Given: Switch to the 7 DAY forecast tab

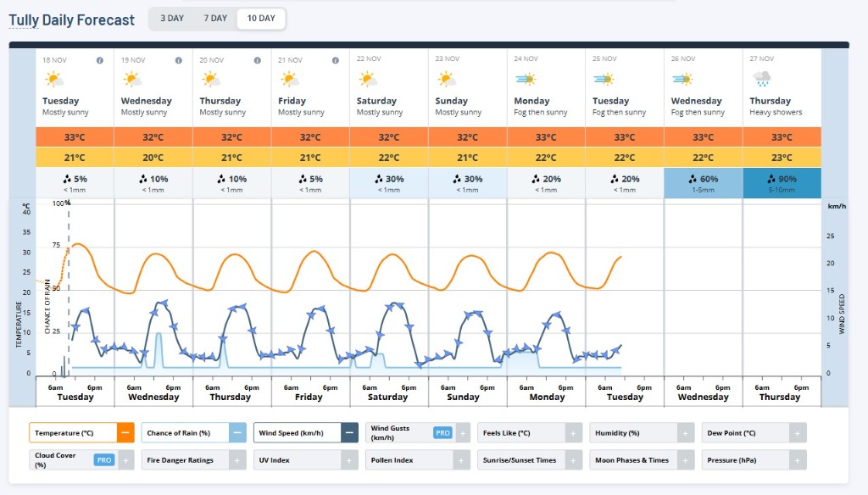Looking at the screenshot, I should (215, 19).
